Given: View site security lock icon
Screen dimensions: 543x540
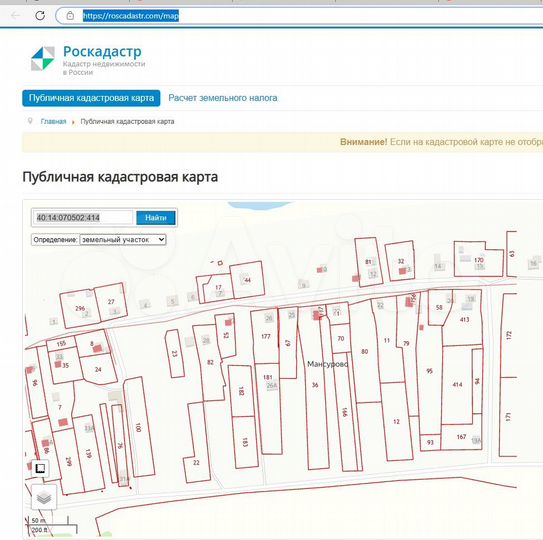Looking at the screenshot, I should coord(70,15).
